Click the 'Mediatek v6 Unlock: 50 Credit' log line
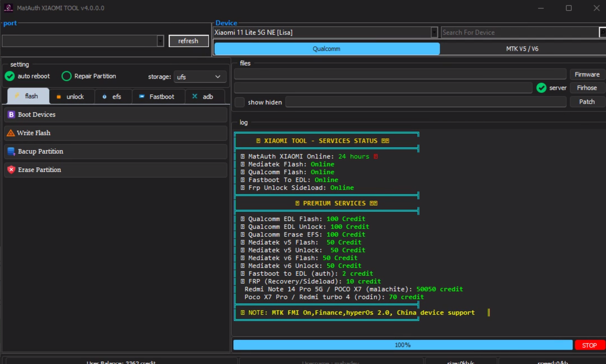This screenshot has height=364, width=606. (301, 266)
